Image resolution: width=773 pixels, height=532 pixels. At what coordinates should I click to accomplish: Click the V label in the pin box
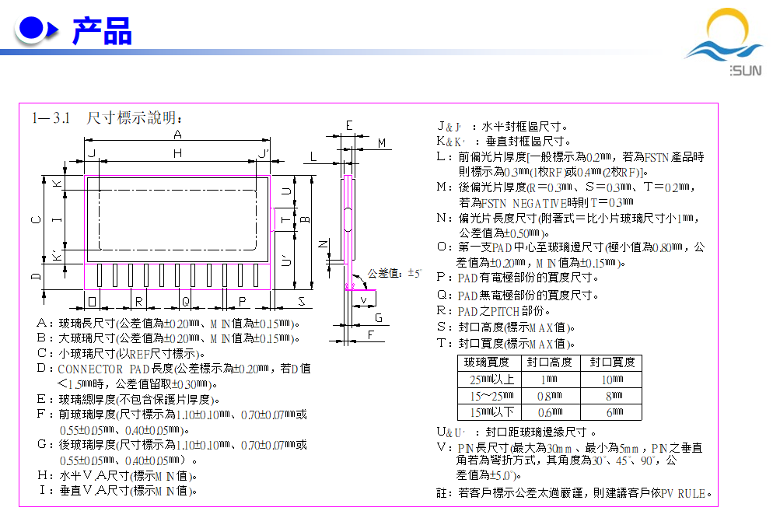[363, 299]
